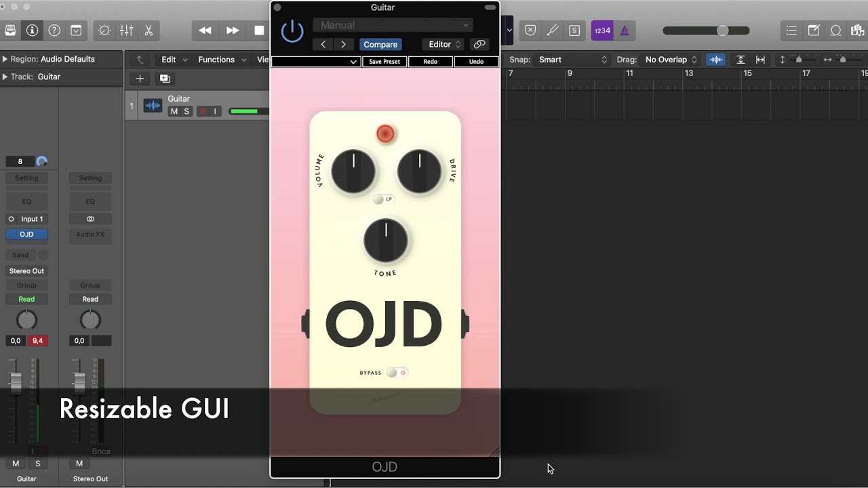Open the Note Pads icon

[x=814, y=30]
